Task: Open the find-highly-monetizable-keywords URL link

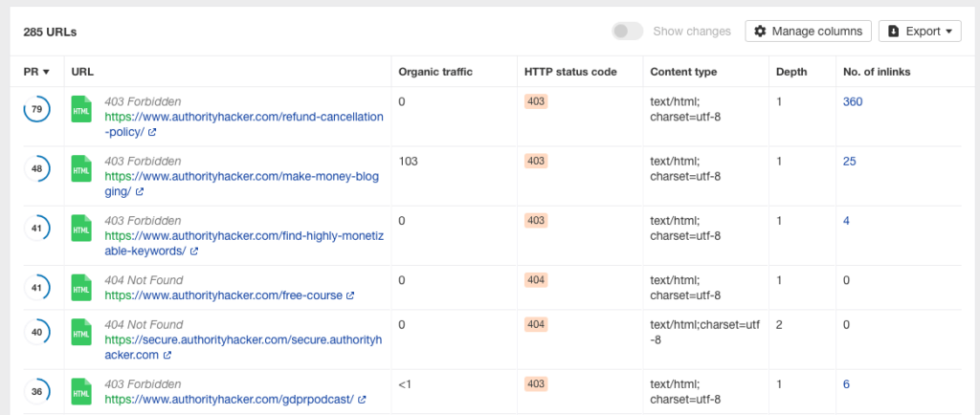Action: click(x=244, y=244)
